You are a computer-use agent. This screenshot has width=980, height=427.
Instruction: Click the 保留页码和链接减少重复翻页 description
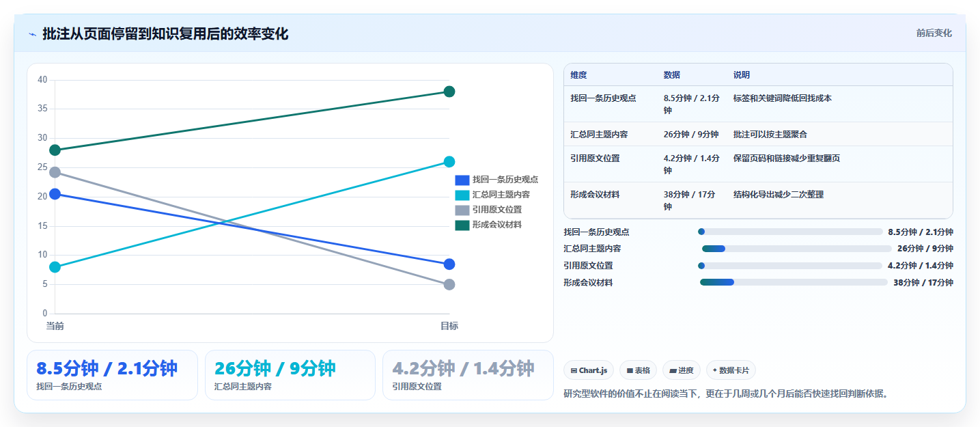[x=786, y=159]
